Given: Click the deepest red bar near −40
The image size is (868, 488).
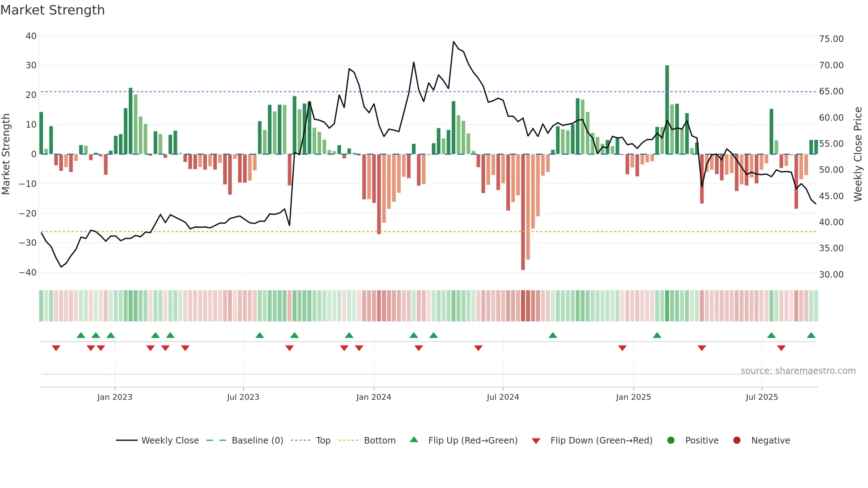Looking at the screenshot, I should pos(523,212).
